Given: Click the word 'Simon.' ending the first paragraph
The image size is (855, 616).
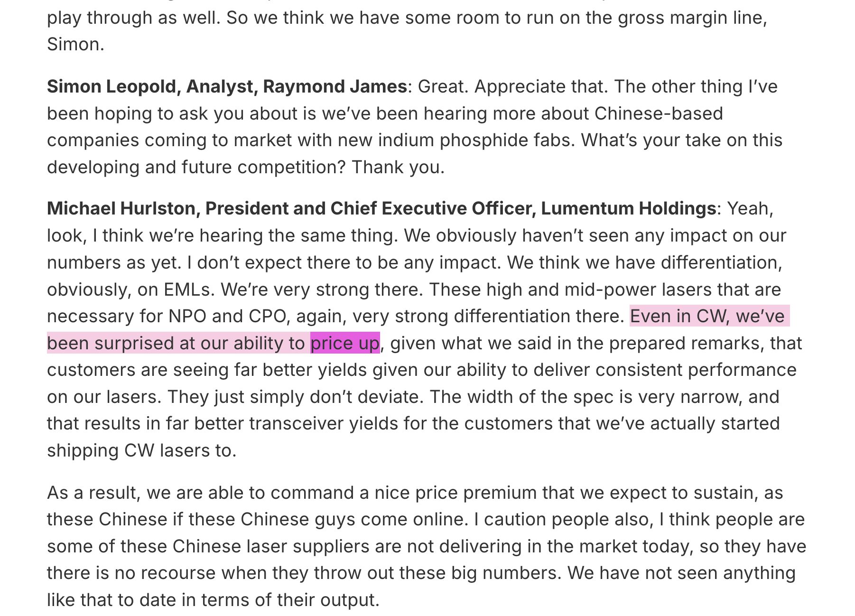Looking at the screenshot, I should pos(75,44).
